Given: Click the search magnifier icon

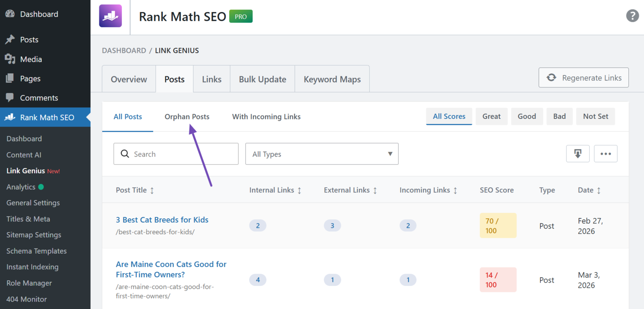Looking at the screenshot, I should click(125, 154).
